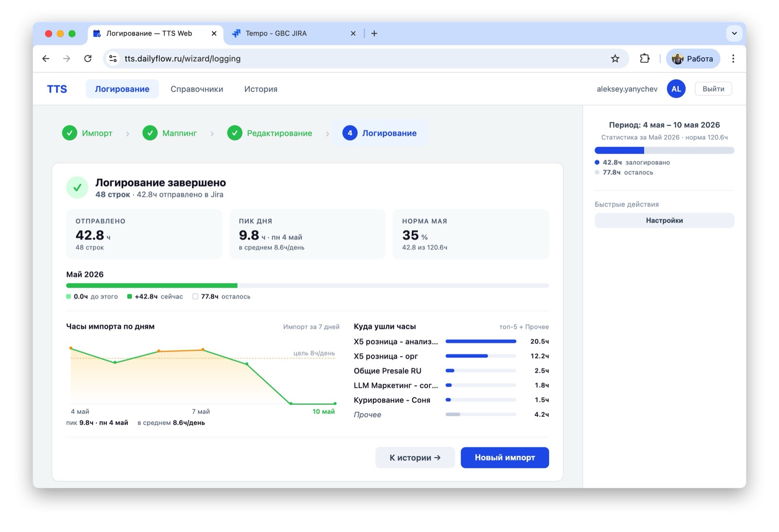Open new tab with plus icon

374,34
